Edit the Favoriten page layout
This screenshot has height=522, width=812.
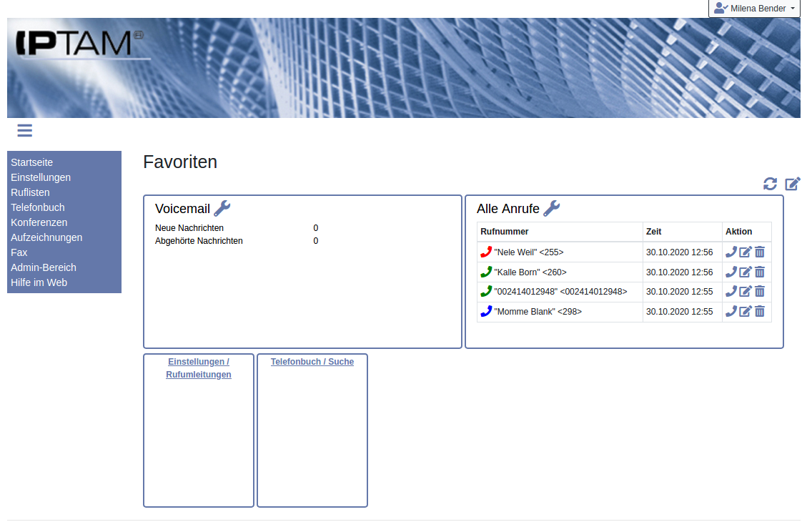pyautogui.click(x=793, y=184)
